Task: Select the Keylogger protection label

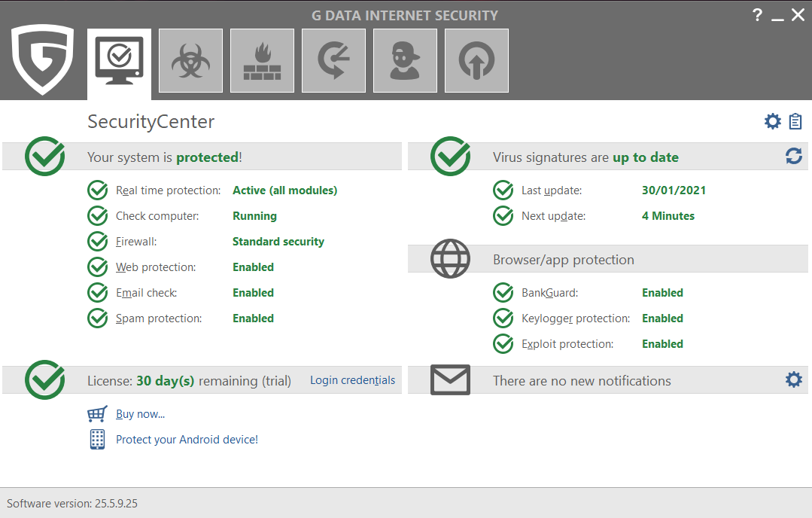Action: 576,318
